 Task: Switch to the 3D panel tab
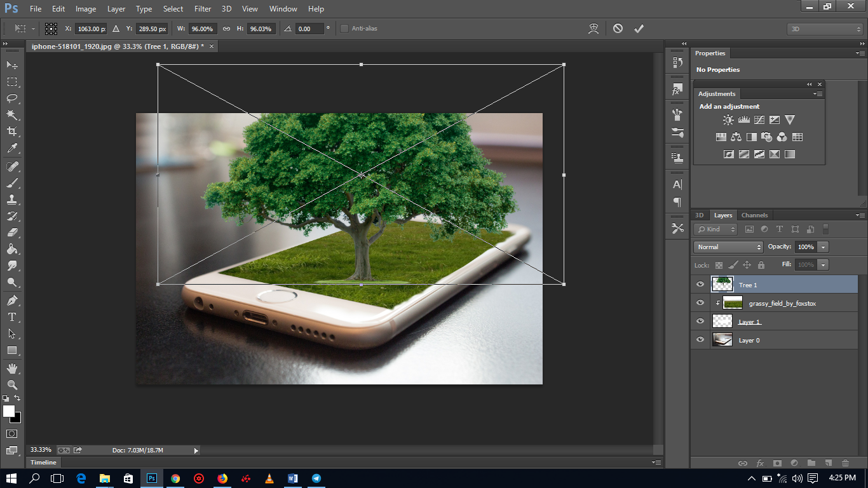(x=699, y=215)
